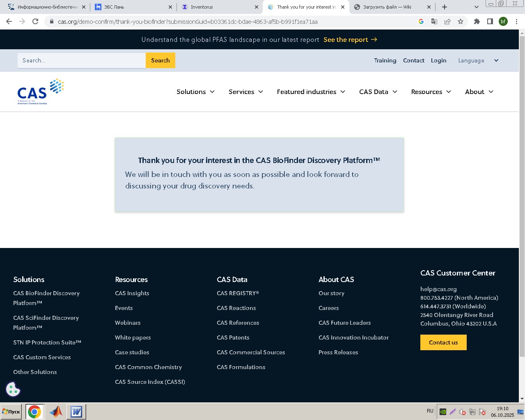Click the bf profile avatar icon
The image size is (525, 420).
point(503,21)
